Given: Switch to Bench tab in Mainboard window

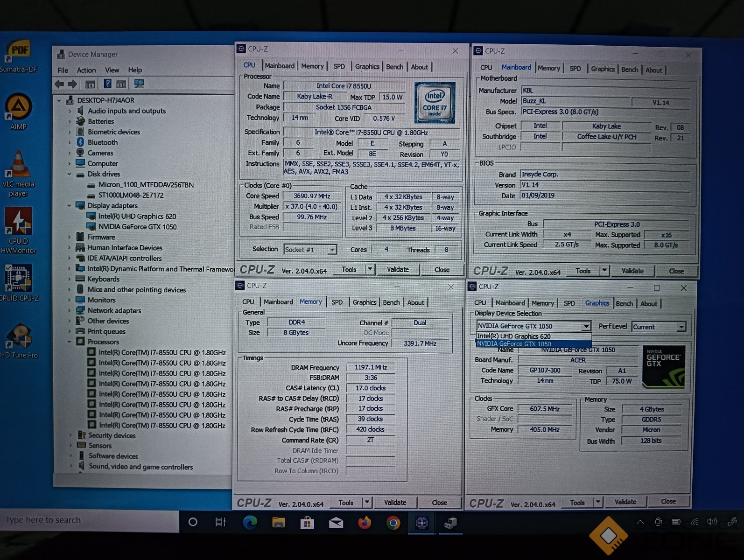Looking at the screenshot, I should click(630, 70).
